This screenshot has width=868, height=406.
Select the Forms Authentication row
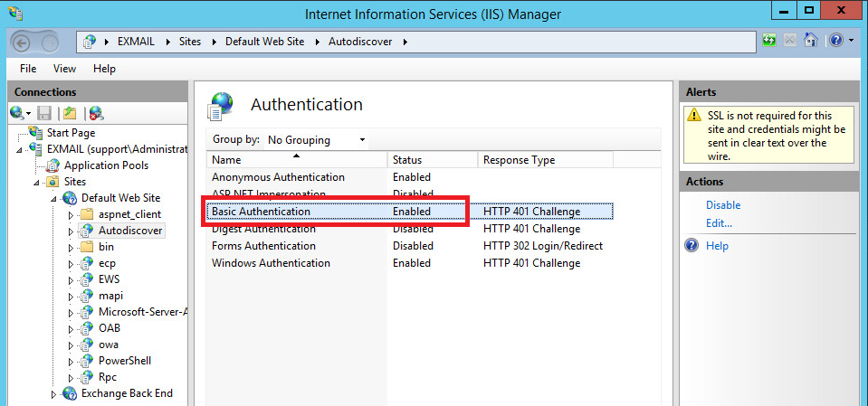[410, 246]
